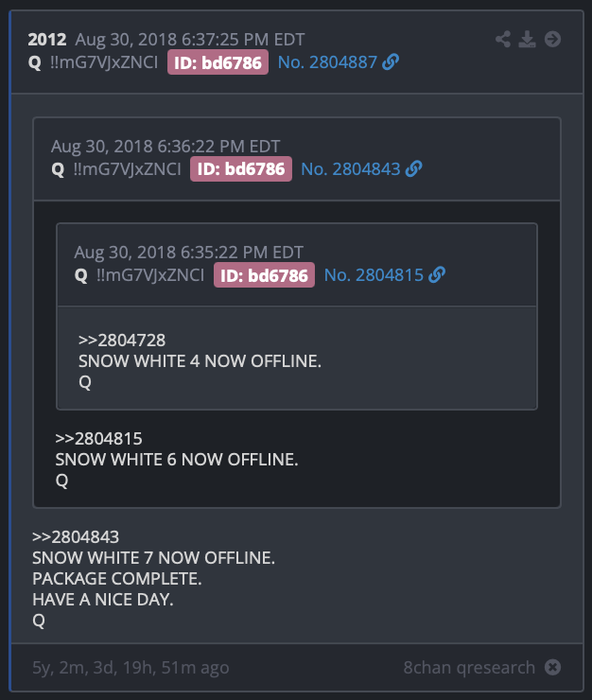This screenshot has height=700, width=592.
Task: Click ID: bd6786 badge in innermost post
Action: [x=264, y=275]
